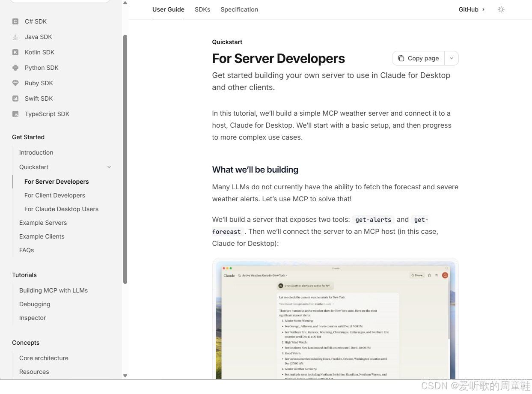Image resolution: width=532 pixels, height=394 pixels.
Task: Open For Client Developers page
Action: (55, 195)
